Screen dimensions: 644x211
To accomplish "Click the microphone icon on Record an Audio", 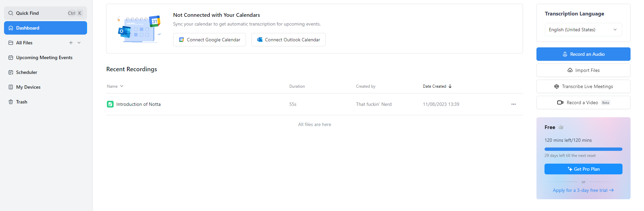I will pos(565,54).
